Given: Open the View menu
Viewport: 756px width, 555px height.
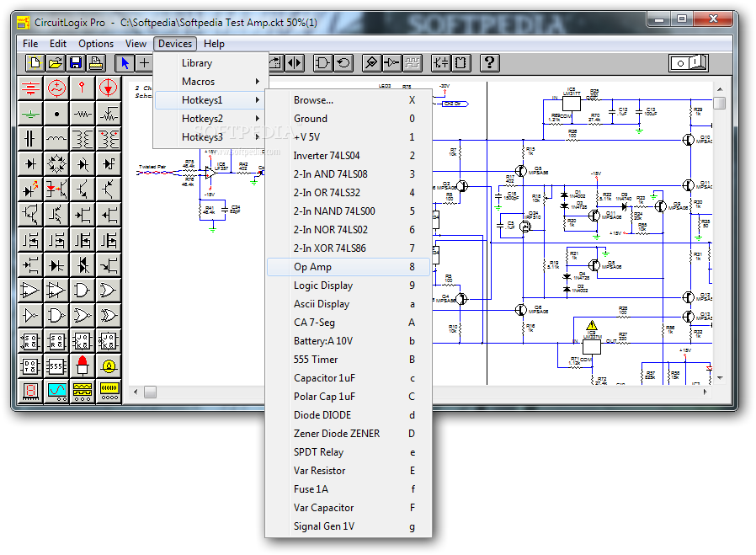Looking at the screenshot, I should pos(136,44).
